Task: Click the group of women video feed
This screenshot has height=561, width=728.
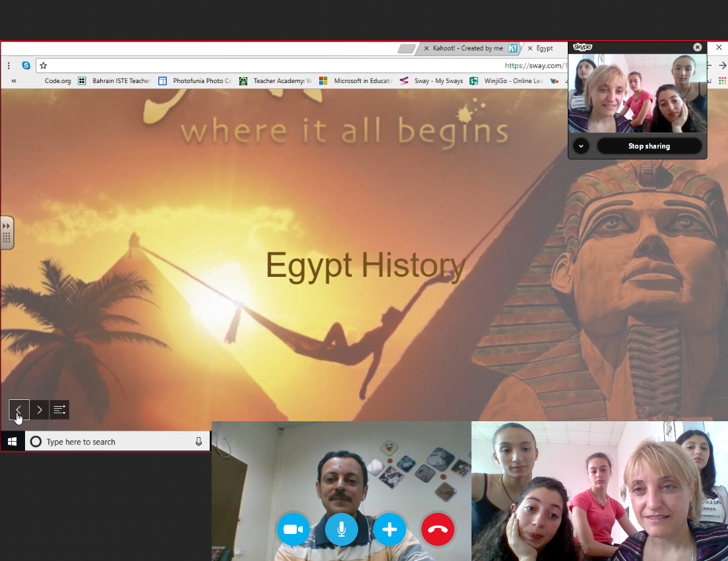Action: [x=599, y=491]
